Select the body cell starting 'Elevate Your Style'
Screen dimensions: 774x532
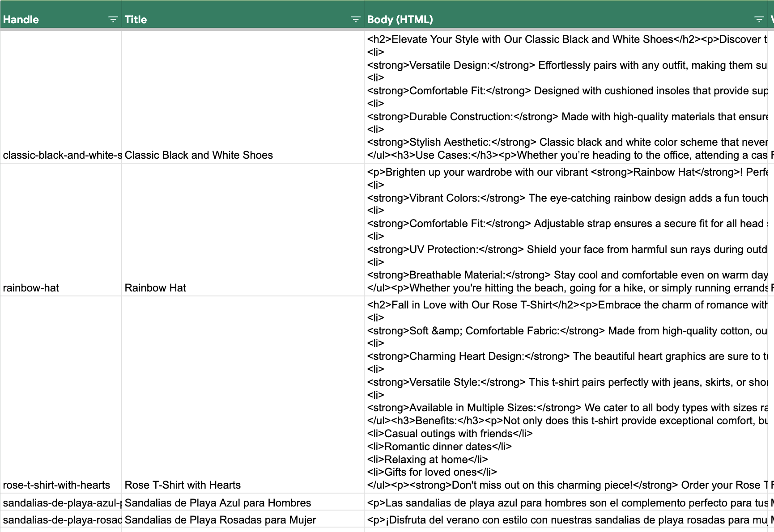[x=566, y=97]
